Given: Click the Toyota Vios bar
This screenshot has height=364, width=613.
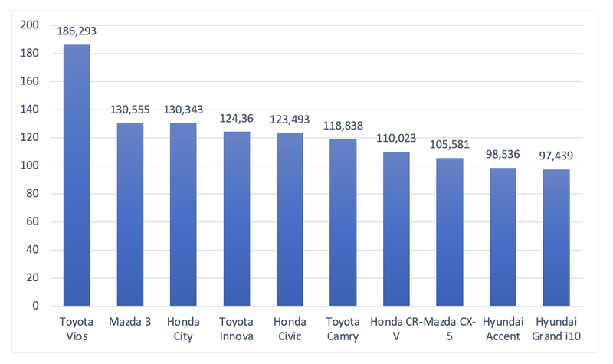Looking at the screenshot, I should click(x=77, y=176).
